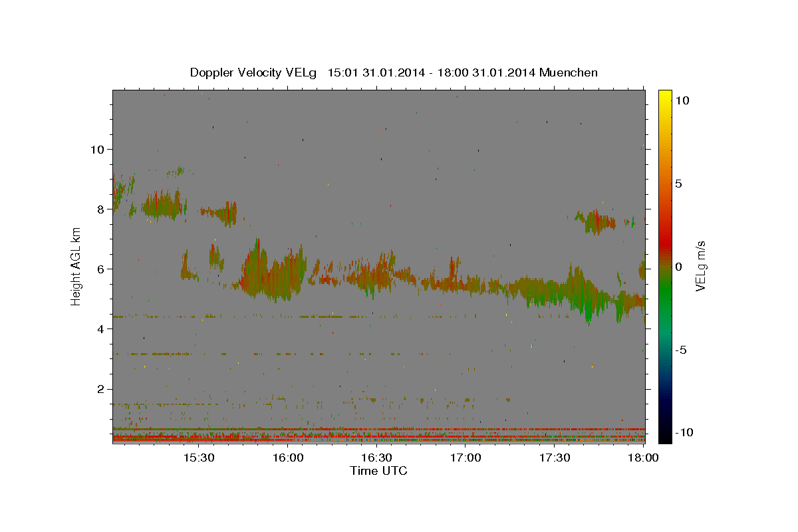The width and height of the screenshot is (798, 532).
Task: Click the plot title 'Doppler Velocity VELg'
Action: 253,72
